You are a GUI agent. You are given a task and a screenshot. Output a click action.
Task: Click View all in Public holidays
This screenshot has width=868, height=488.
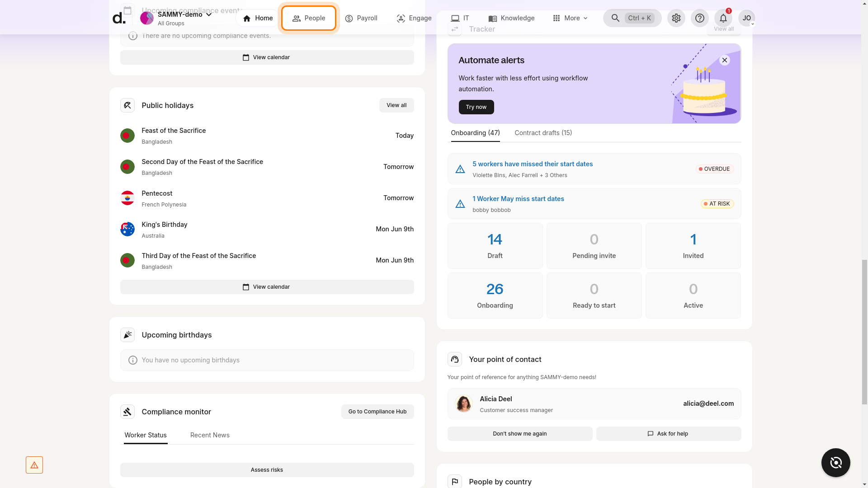point(396,105)
